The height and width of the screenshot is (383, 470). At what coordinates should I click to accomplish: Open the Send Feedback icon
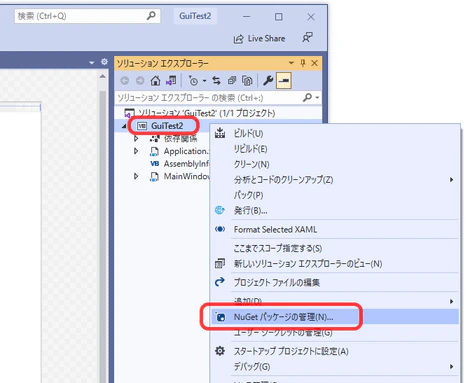click(x=307, y=38)
